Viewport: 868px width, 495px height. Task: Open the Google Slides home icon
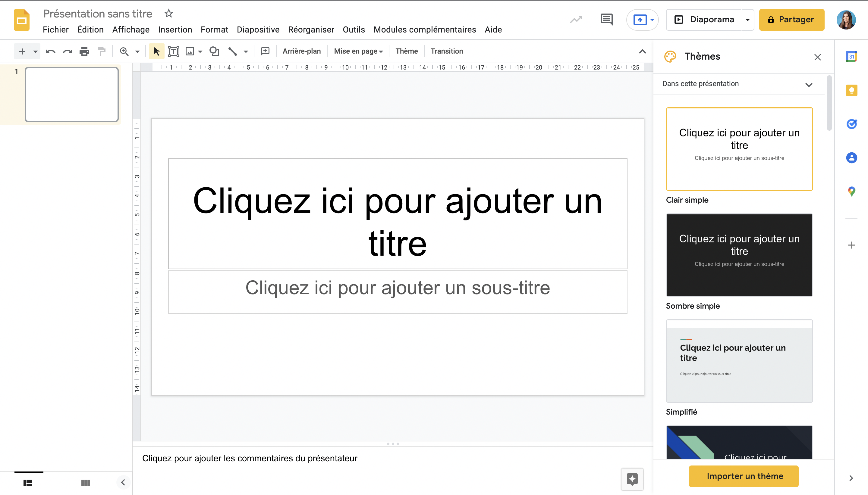(x=21, y=20)
